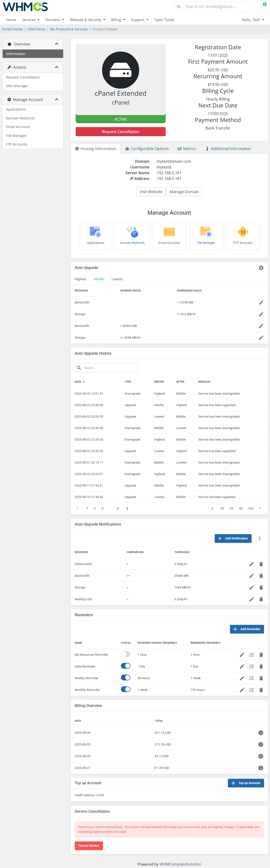270x868 pixels.
Task: Edit the Subdomains notification row
Action: point(251,564)
